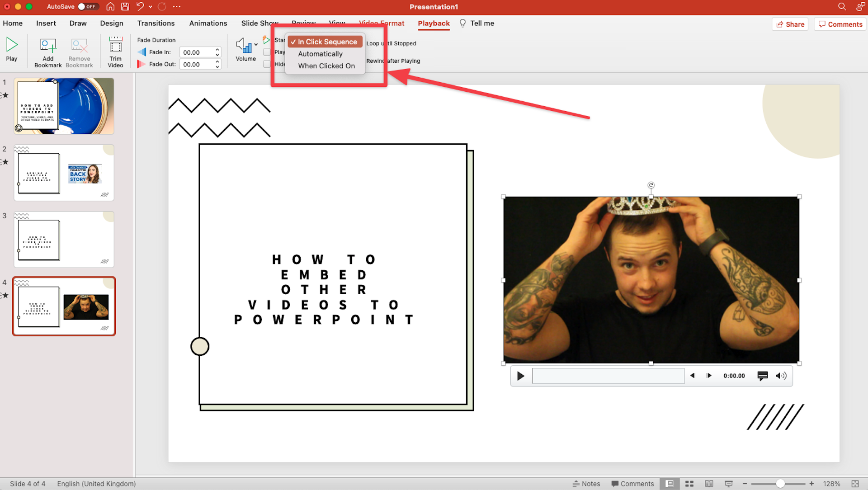
Task: Click the Comments button at top right
Action: pos(840,24)
